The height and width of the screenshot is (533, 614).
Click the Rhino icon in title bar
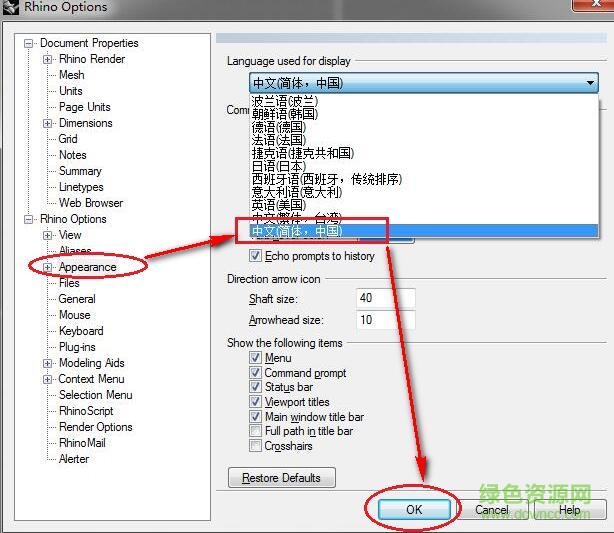pos(11,7)
